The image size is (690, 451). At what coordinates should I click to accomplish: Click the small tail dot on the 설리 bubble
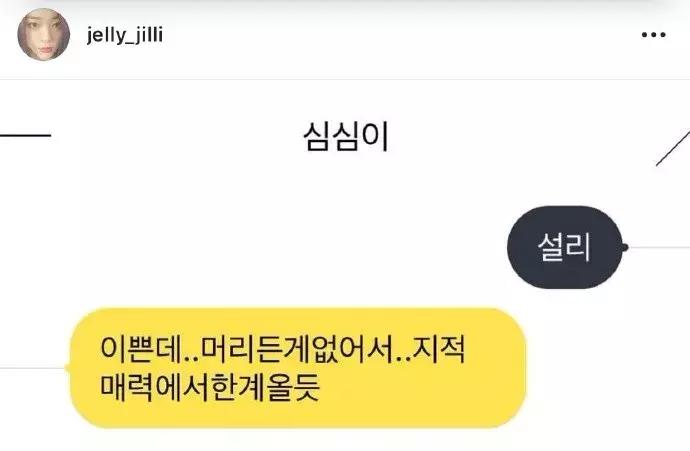[624, 247]
